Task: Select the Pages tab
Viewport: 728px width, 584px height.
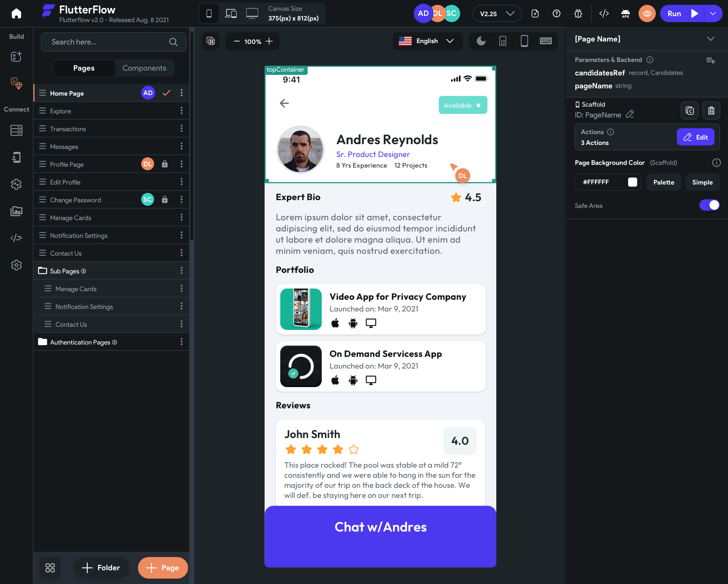Action: (x=84, y=68)
